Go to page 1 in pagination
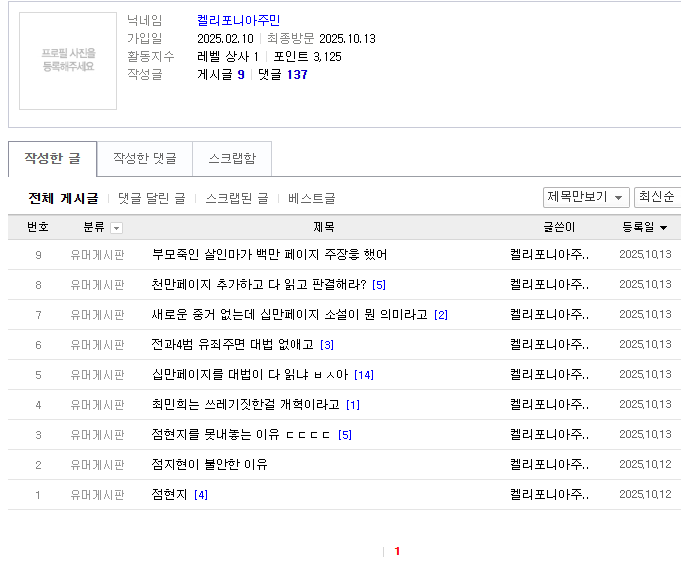Image resolution: width=681 pixels, height=563 pixels. (397, 551)
